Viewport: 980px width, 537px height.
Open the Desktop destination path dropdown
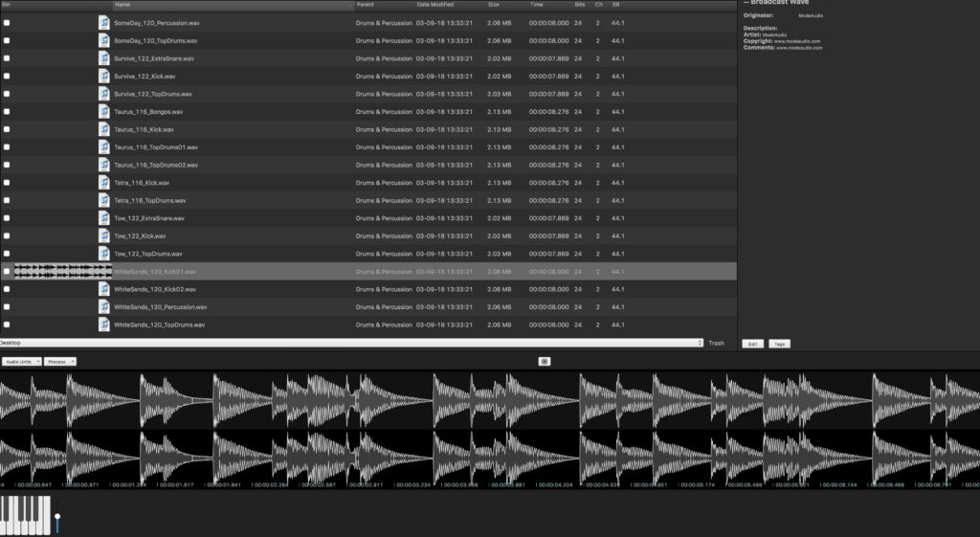351,343
